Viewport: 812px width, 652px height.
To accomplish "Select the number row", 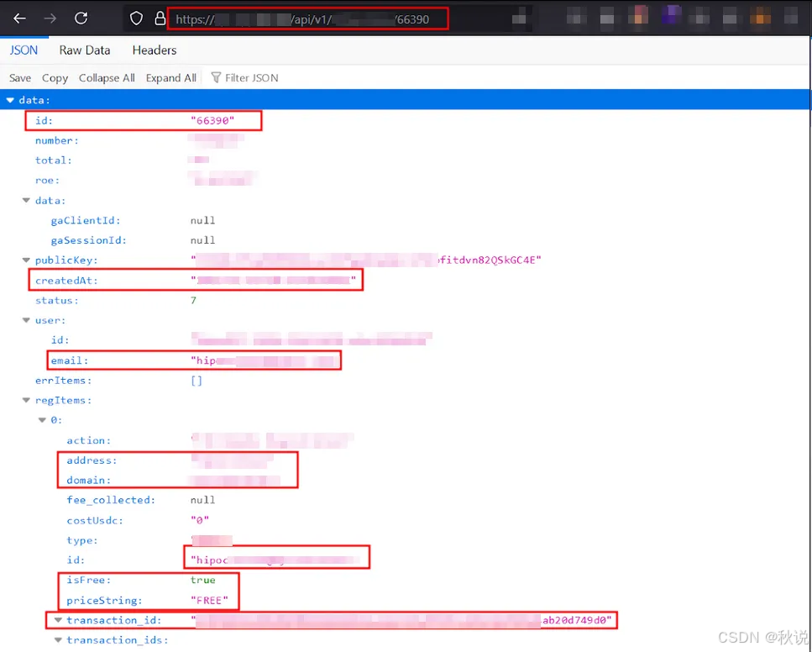I will [x=405, y=140].
